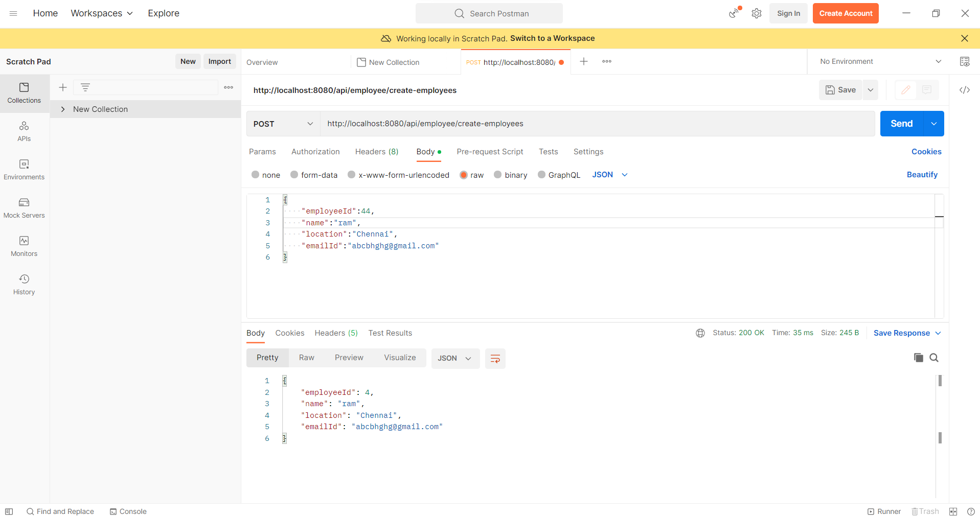Click the Beautify link
The image size is (980, 517).
[x=922, y=175]
